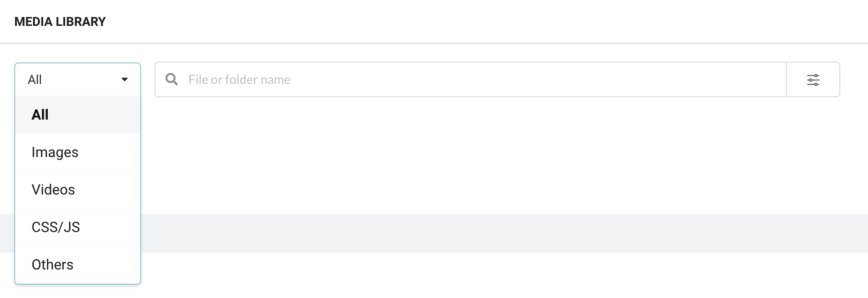The image size is (868, 298).
Task: Click the bold All entry at list top
Action: (40, 115)
